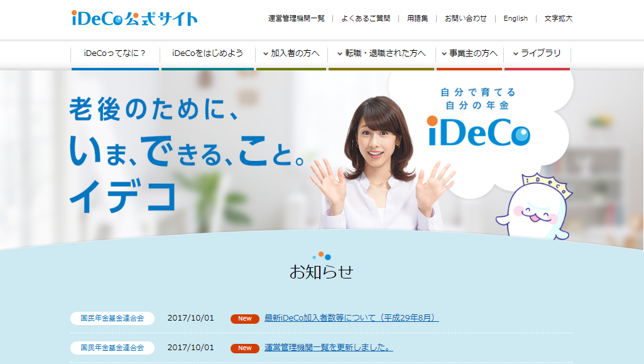Expand the ライブラリ dropdown menu
The width and height of the screenshot is (644, 364).
(x=537, y=53)
